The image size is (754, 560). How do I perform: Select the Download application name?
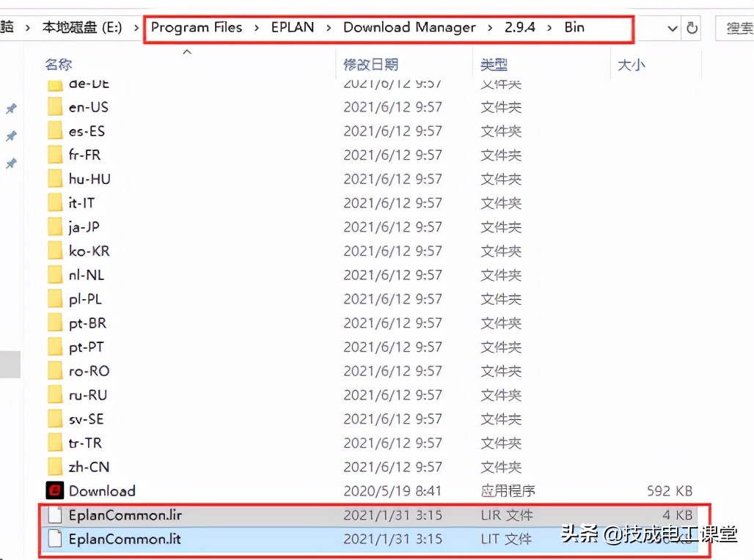point(103,491)
